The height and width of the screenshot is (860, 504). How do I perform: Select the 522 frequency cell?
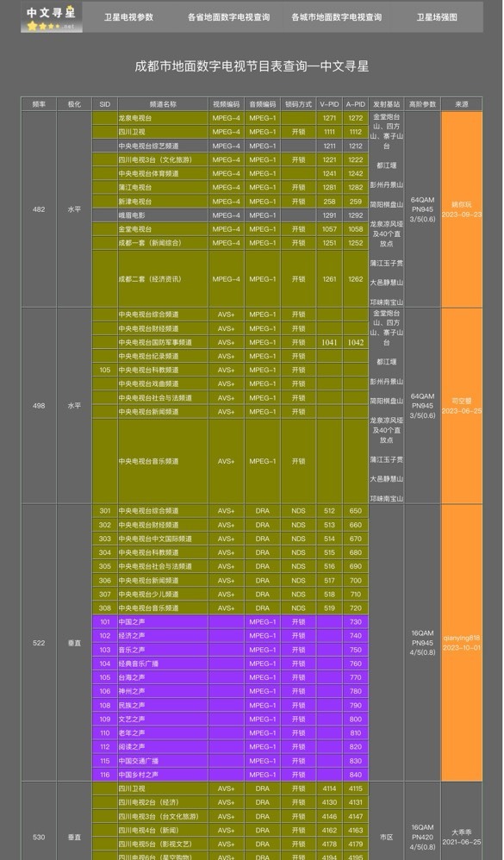(39, 643)
